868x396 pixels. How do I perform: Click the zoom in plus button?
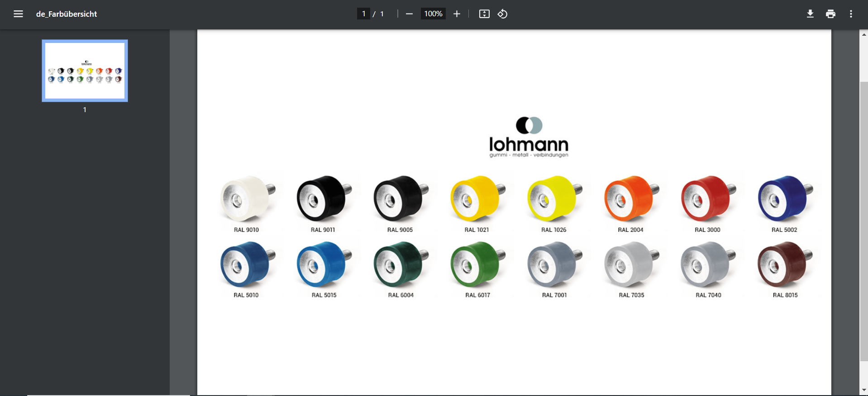click(x=457, y=14)
